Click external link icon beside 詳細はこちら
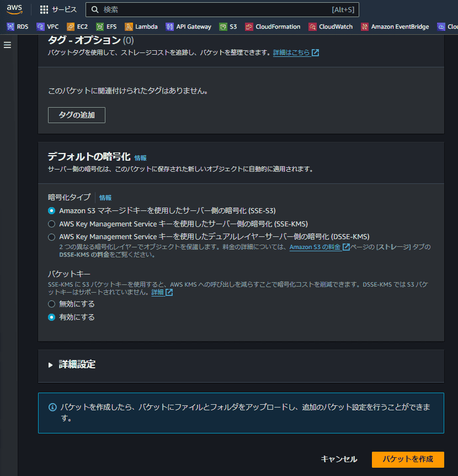 pyautogui.click(x=315, y=52)
